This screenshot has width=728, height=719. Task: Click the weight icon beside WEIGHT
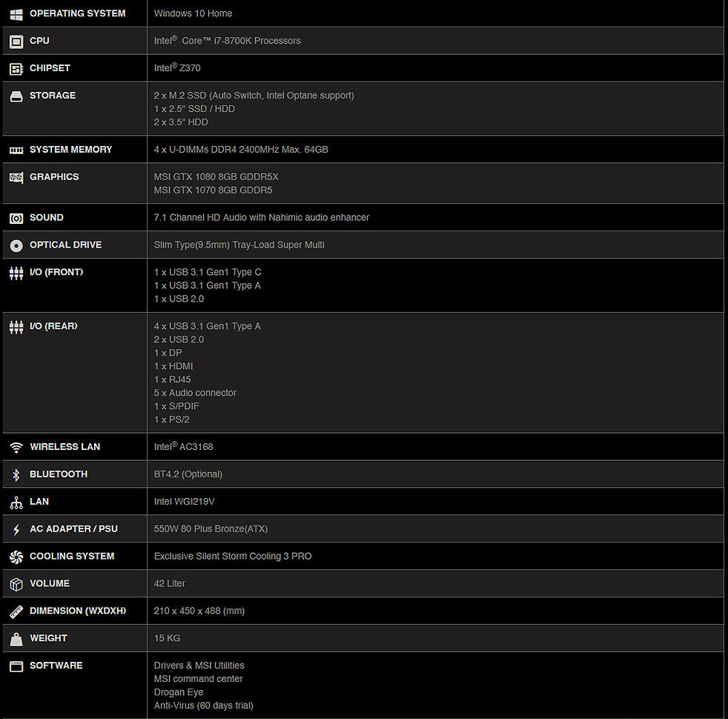pyautogui.click(x=16, y=639)
